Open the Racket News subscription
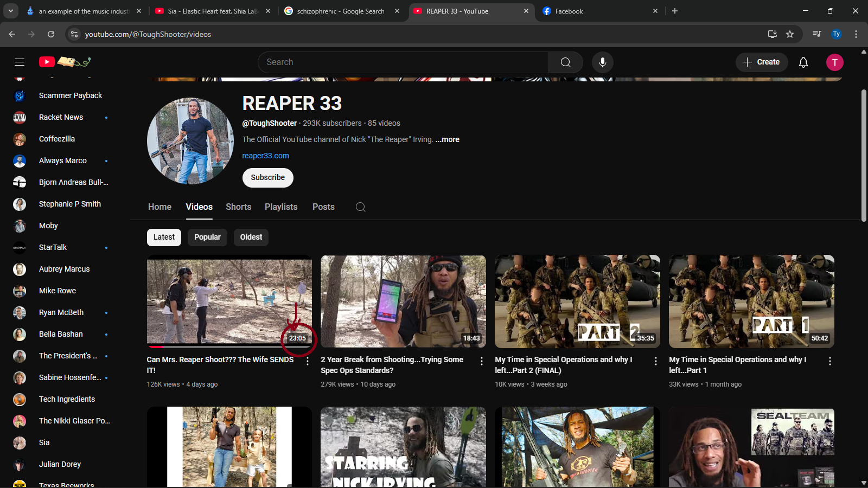This screenshot has height=488, width=868. coord(61,118)
